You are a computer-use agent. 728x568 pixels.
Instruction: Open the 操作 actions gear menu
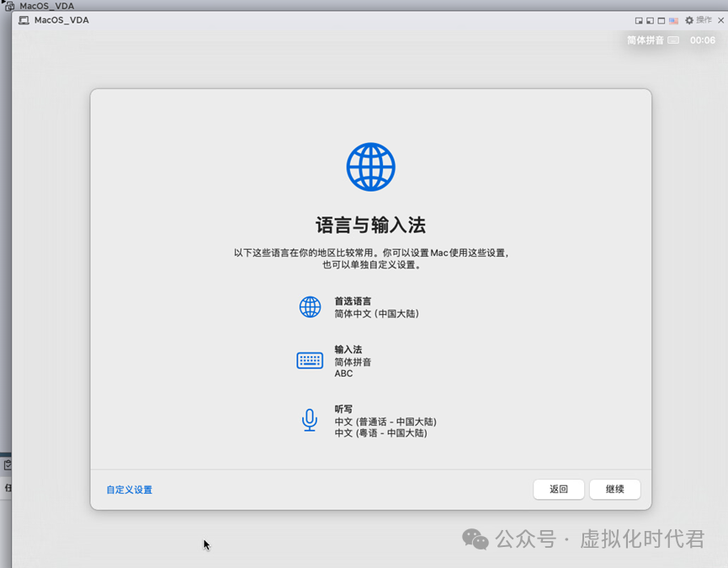(x=699, y=20)
